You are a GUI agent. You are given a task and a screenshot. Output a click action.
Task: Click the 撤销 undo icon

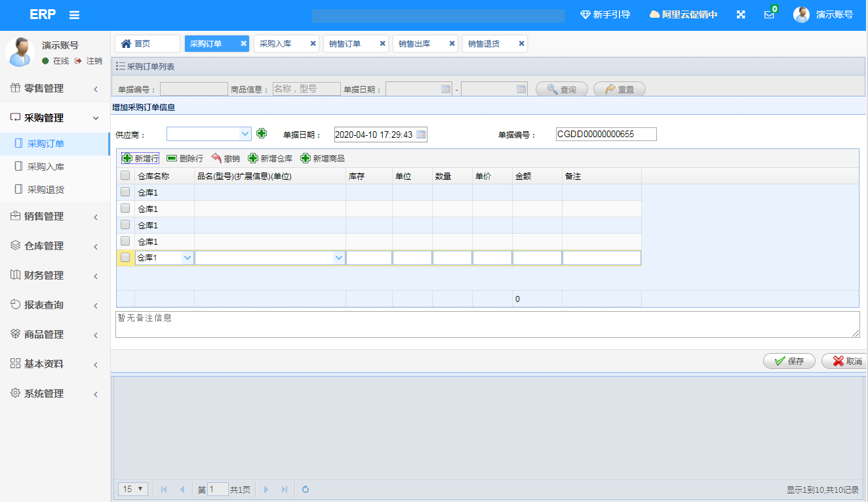pos(216,159)
